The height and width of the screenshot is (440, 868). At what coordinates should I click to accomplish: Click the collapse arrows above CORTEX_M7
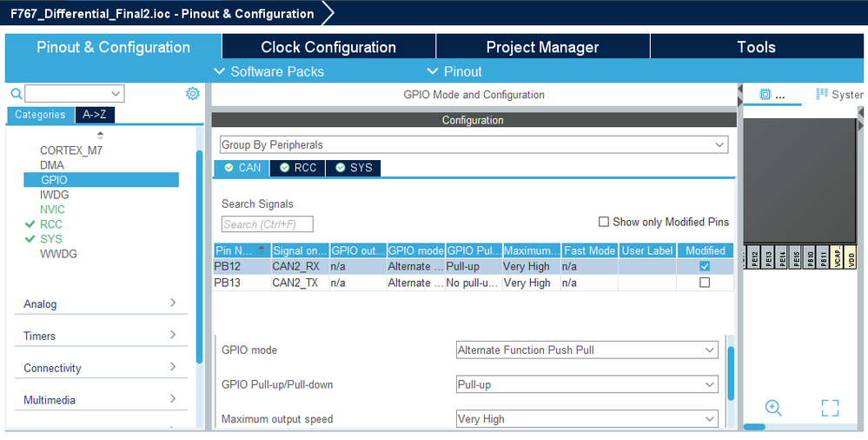tap(100, 136)
